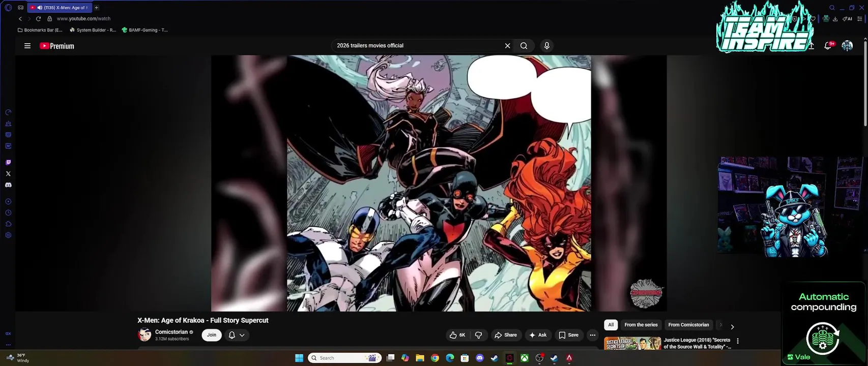Open the BAMF-Gaming bookmark
Viewport: 868px width, 366px height.
(x=145, y=30)
